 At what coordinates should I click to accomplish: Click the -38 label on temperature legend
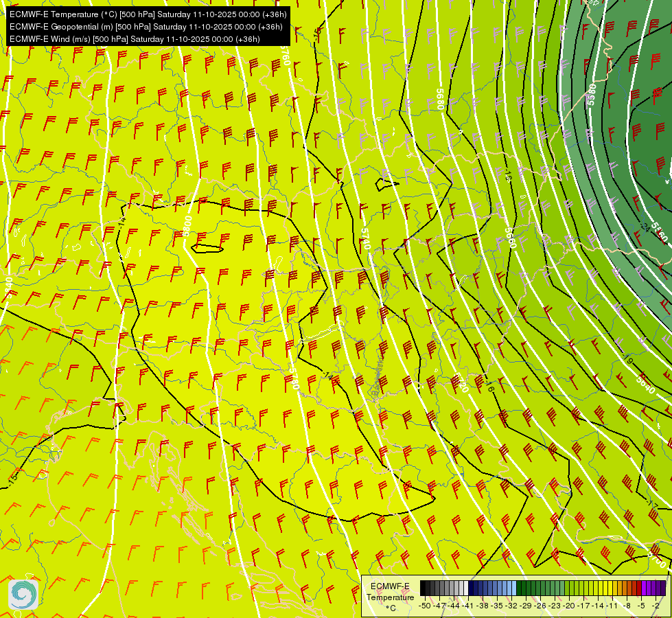click(x=483, y=606)
